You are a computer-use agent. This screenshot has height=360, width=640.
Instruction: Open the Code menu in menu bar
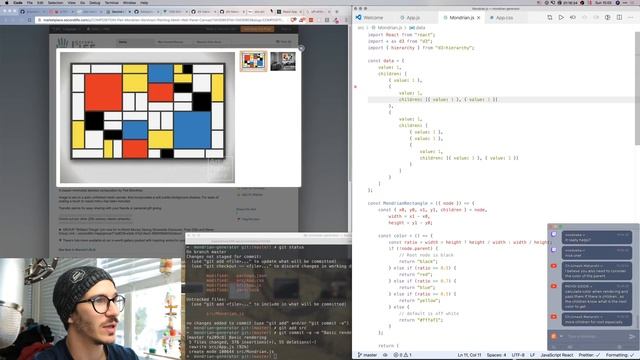[x=18, y=2]
